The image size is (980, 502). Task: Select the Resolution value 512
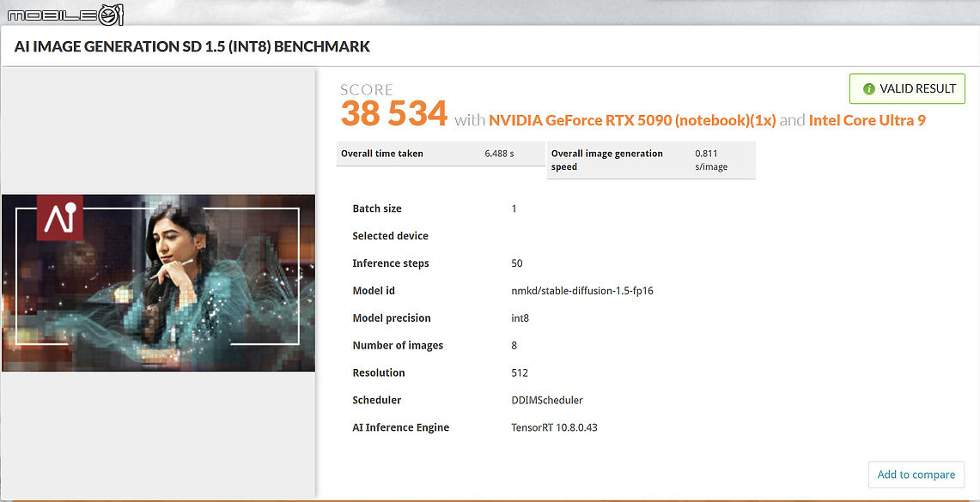[520, 372]
